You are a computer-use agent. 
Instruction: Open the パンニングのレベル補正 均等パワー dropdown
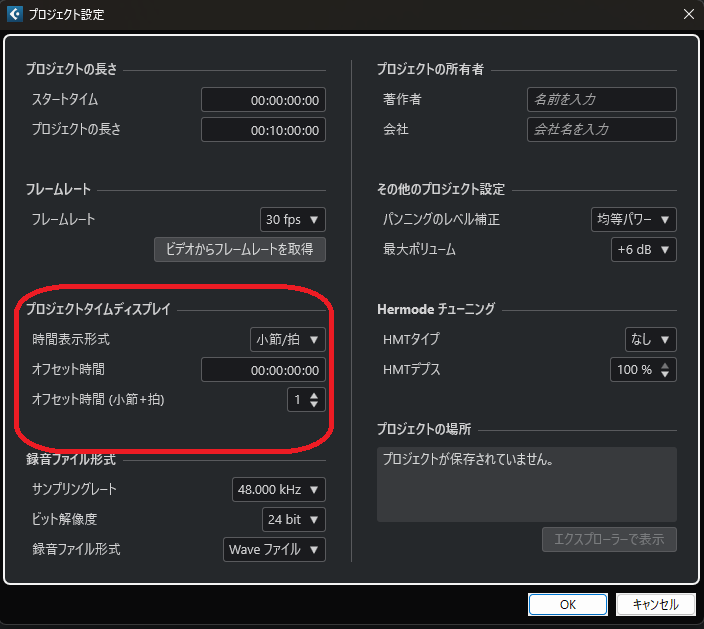634,220
